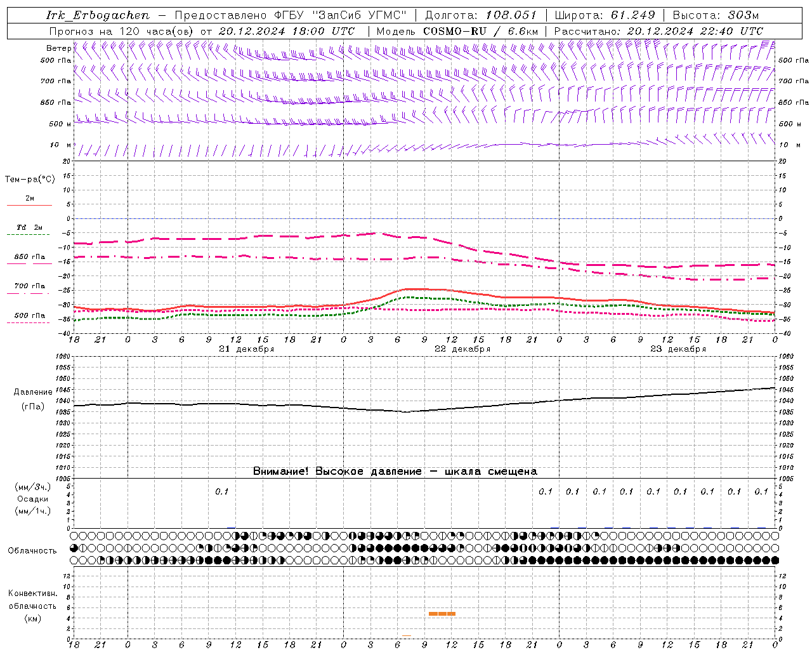
Task: Click the '(мм/1ч.)' unit label
Action: point(33,511)
